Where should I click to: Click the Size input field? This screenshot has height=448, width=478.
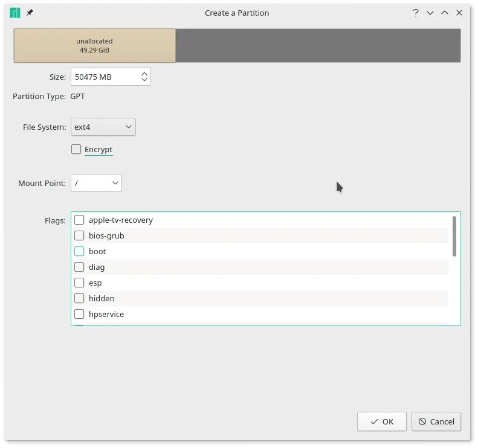(x=105, y=77)
